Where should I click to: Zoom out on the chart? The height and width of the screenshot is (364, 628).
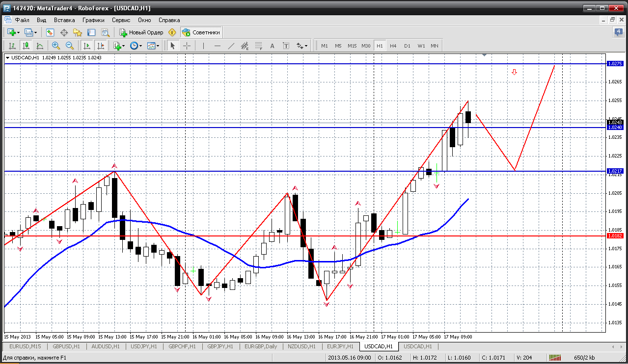[70, 46]
